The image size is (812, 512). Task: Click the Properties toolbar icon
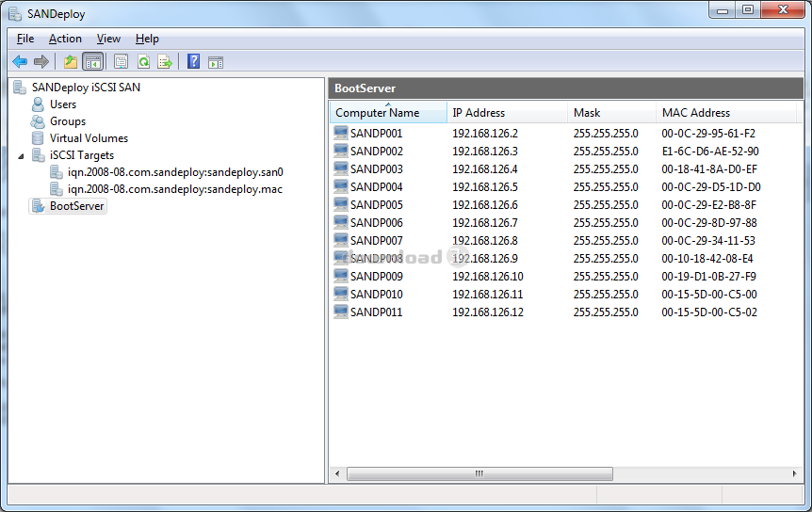[122, 62]
